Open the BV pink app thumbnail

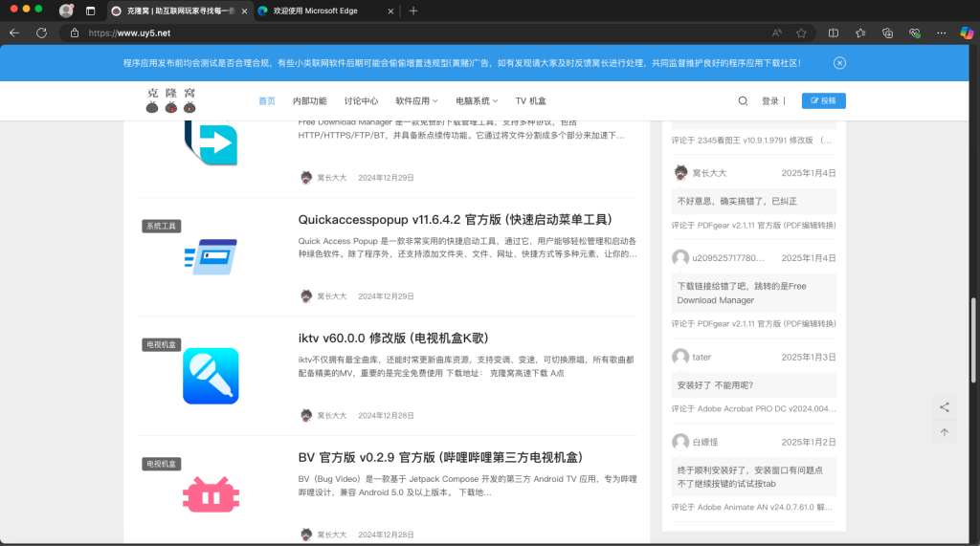click(x=211, y=494)
